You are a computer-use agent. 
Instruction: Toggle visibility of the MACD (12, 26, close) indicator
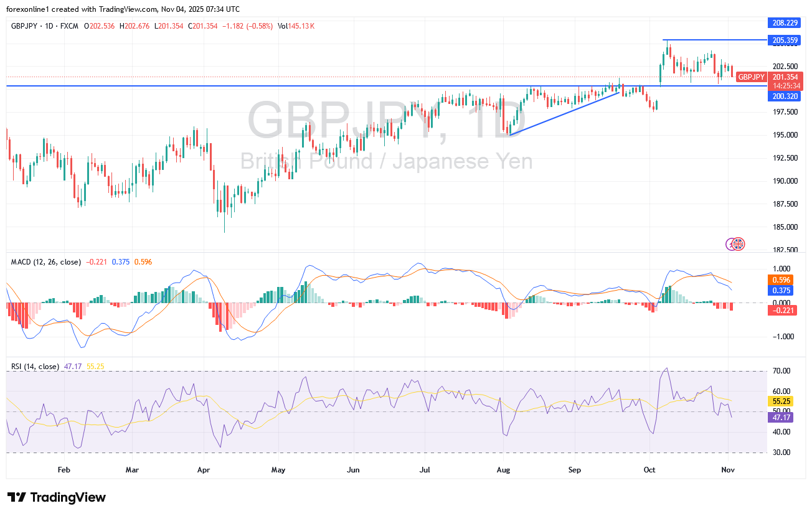(x=45, y=263)
